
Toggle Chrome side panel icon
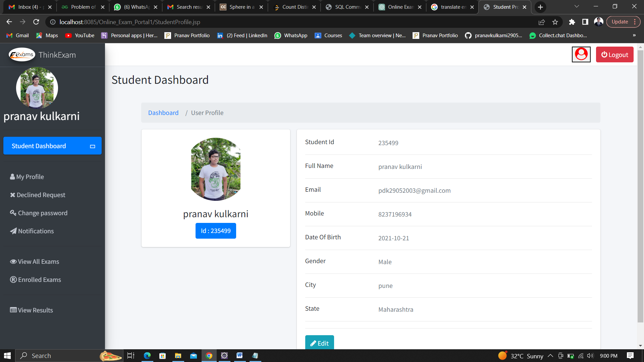coord(585,22)
